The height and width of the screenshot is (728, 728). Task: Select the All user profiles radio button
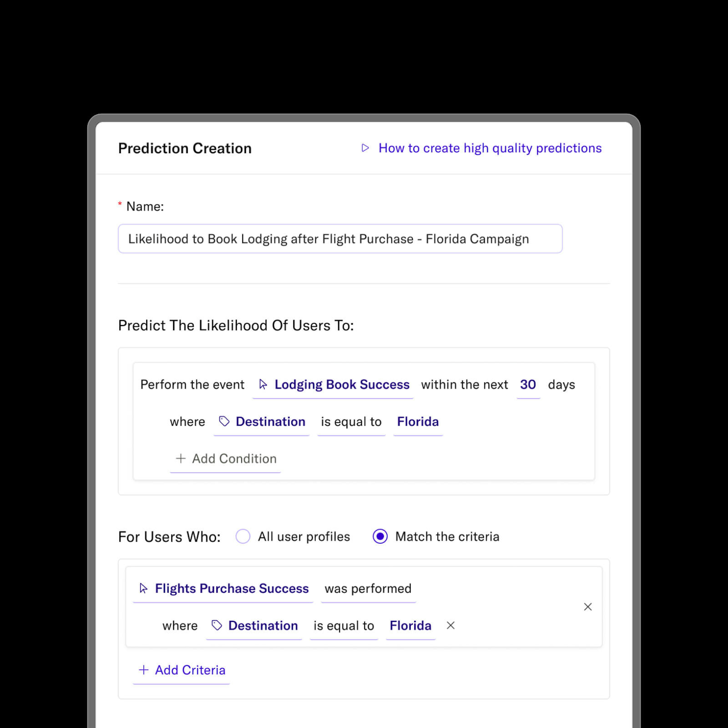(243, 537)
